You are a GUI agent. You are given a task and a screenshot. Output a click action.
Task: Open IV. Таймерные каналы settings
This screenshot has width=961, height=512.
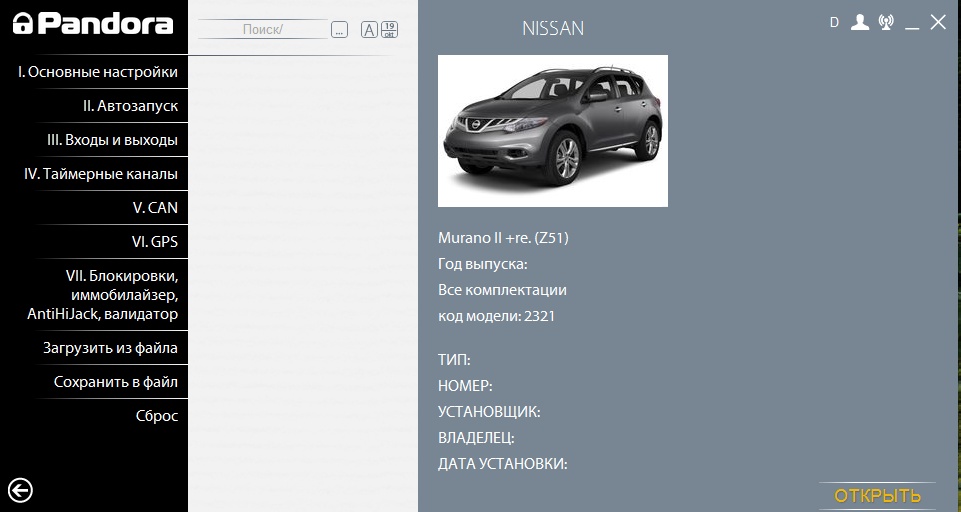(x=101, y=174)
